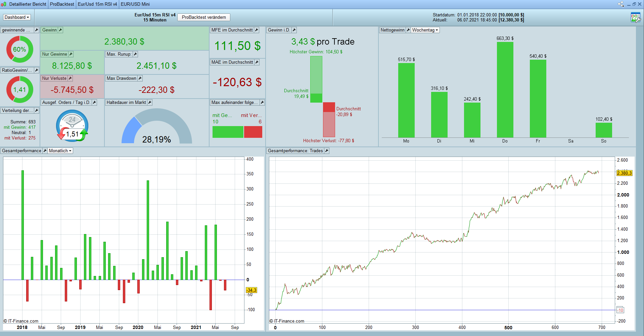Click the Startdatum line with 10.000,00 $
This screenshot has height=336, width=644.
pyautogui.click(x=478, y=15)
